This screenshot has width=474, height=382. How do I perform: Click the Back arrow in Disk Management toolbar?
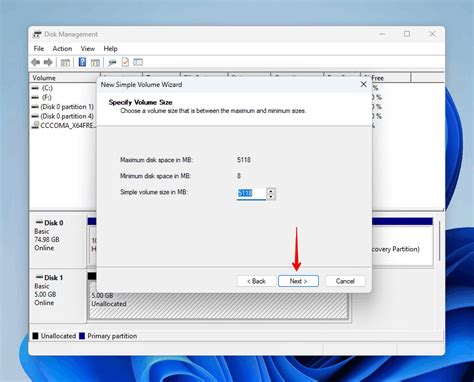36,62
